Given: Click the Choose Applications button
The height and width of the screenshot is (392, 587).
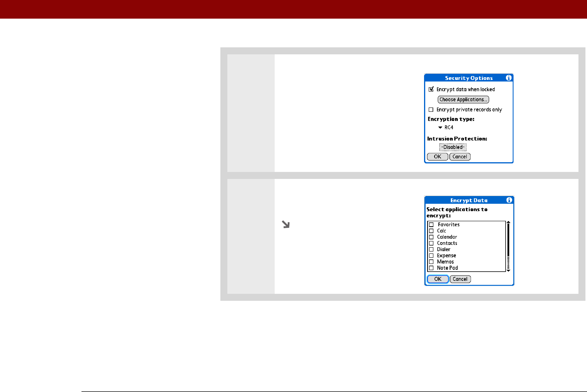Looking at the screenshot, I should click(463, 100).
